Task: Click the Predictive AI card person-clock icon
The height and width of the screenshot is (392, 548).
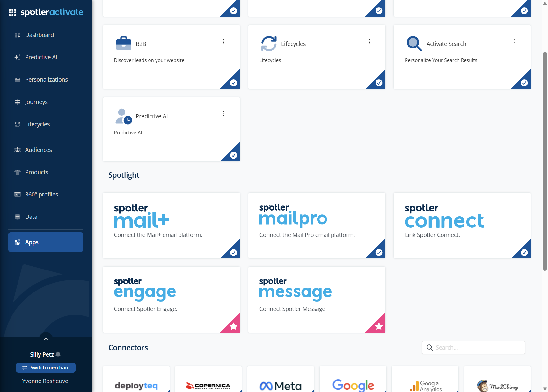Action: [124, 116]
